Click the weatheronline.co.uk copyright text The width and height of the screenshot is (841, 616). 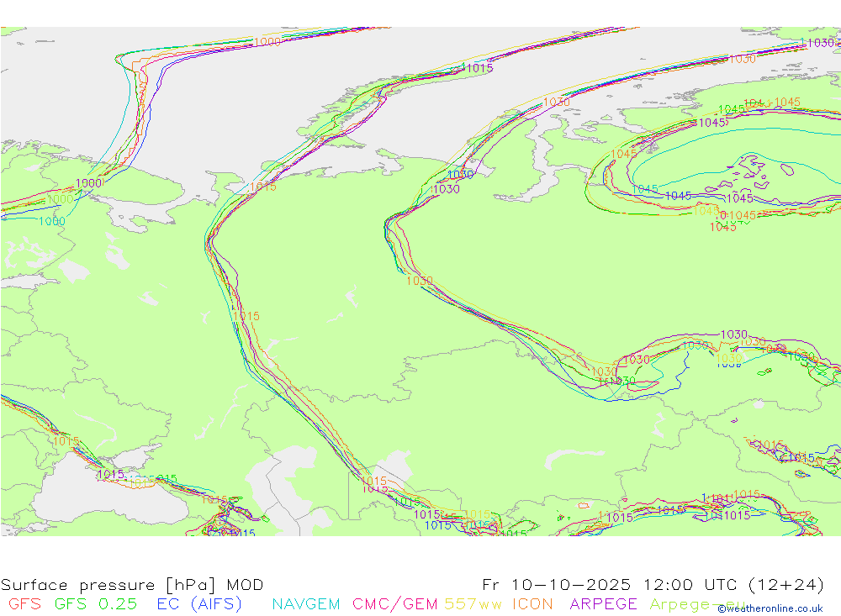[770, 608]
